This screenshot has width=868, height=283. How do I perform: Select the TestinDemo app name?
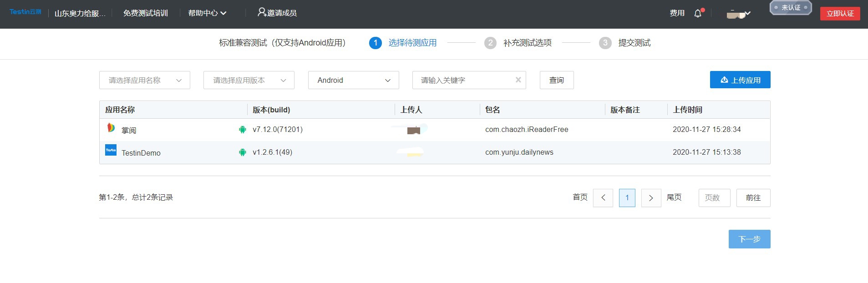pyautogui.click(x=141, y=153)
